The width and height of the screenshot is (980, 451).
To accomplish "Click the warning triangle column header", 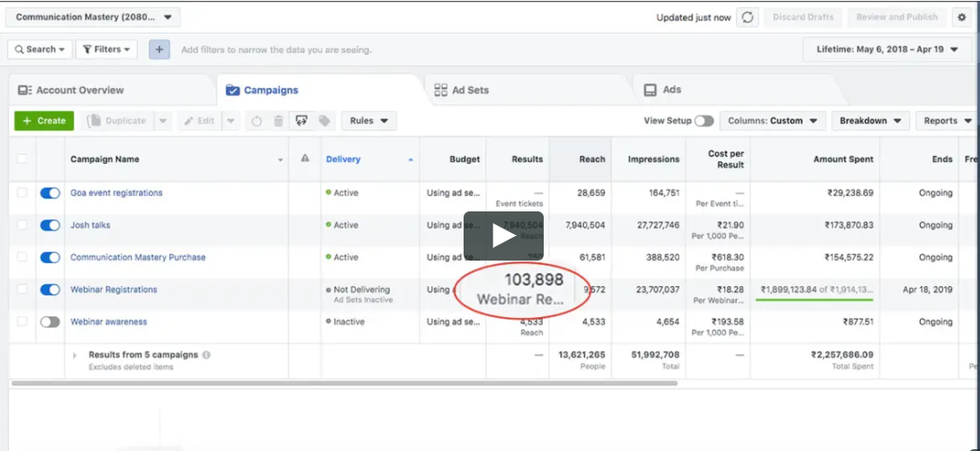I will click(x=305, y=159).
